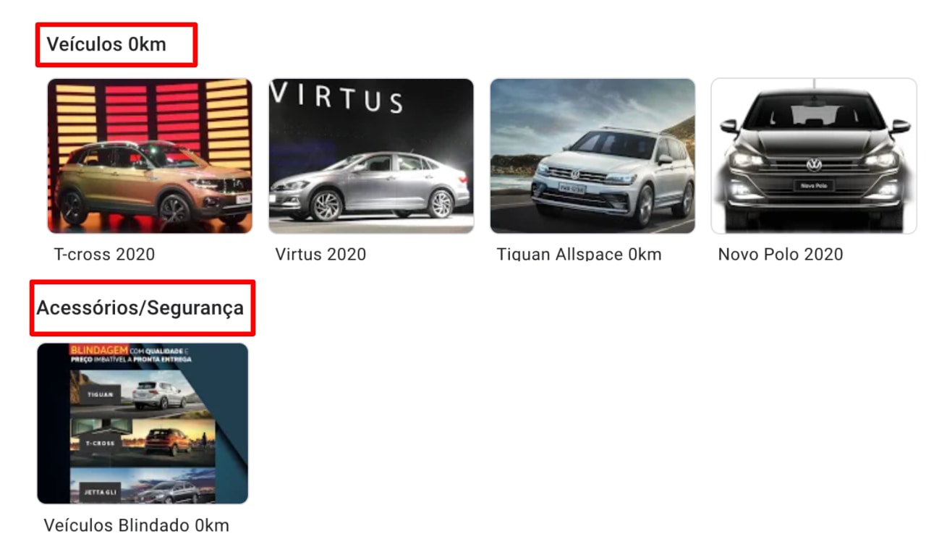939x560 pixels.
Task: Click the Novo Polo 2020 caption
Action: tap(781, 254)
